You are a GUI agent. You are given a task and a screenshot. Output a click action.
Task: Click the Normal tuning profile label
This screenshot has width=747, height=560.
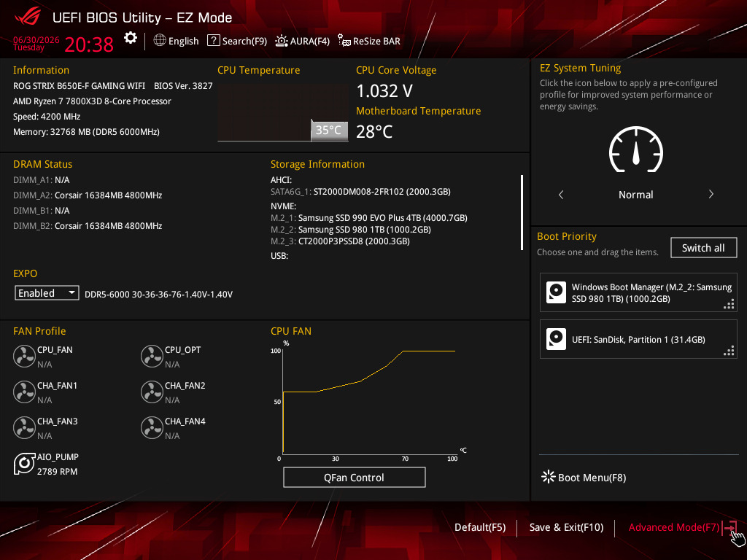point(636,194)
